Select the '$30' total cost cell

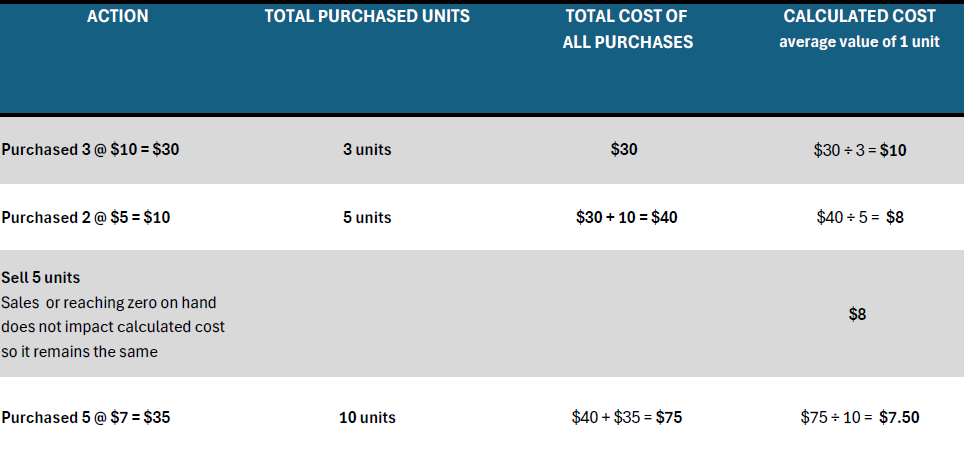[624, 149]
